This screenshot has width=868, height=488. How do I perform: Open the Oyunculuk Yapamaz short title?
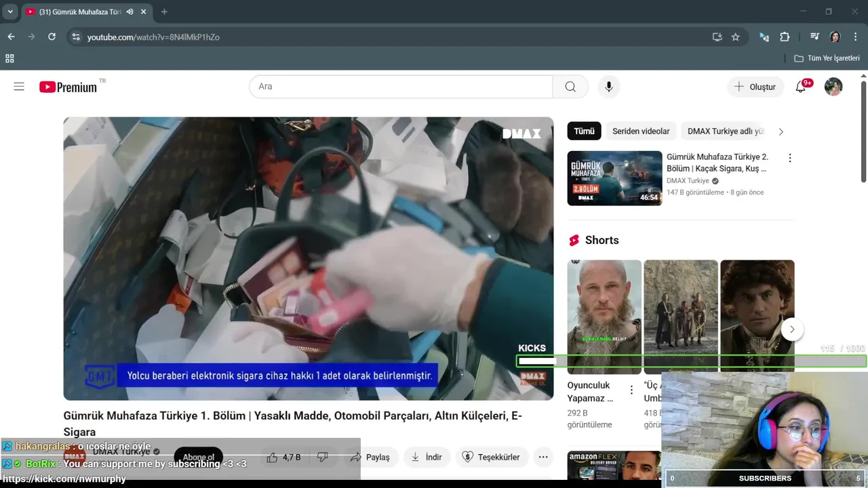pyautogui.click(x=590, y=392)
